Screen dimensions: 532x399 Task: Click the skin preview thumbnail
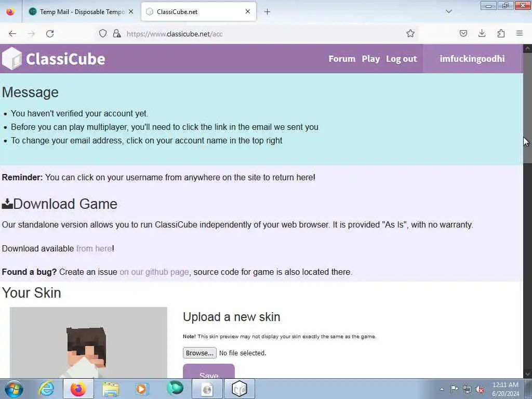pyautogui.click(x=88, y=343)
